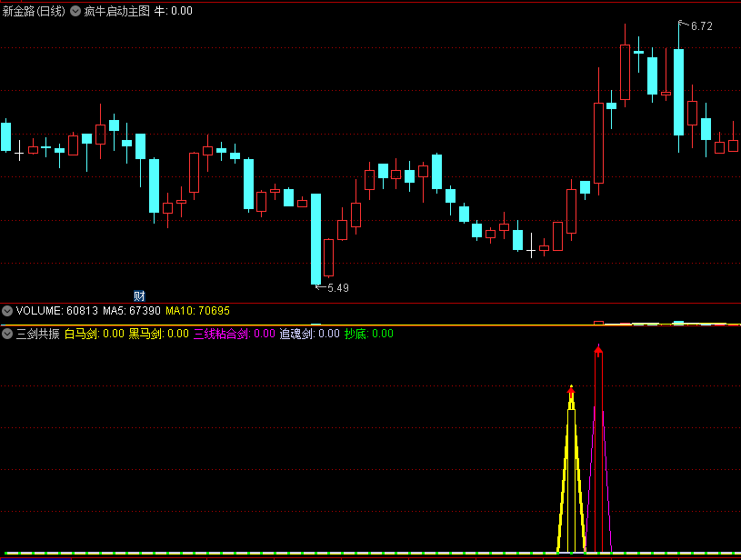Click the 新金路(日线) chart title

coord(34,11)
